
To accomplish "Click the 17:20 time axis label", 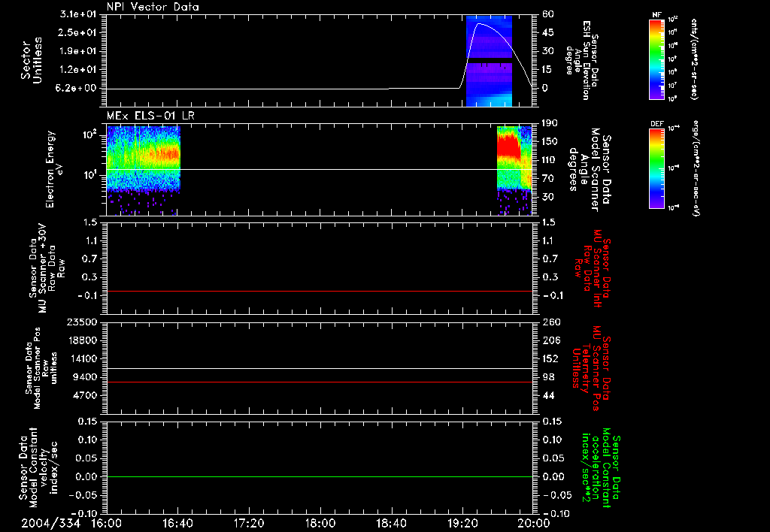I will [x=249, y=523].
